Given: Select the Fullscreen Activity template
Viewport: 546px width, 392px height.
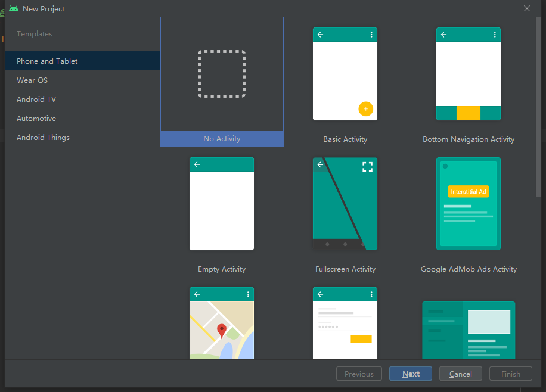Looking at the screenshot, I should [x=345, y=203].
